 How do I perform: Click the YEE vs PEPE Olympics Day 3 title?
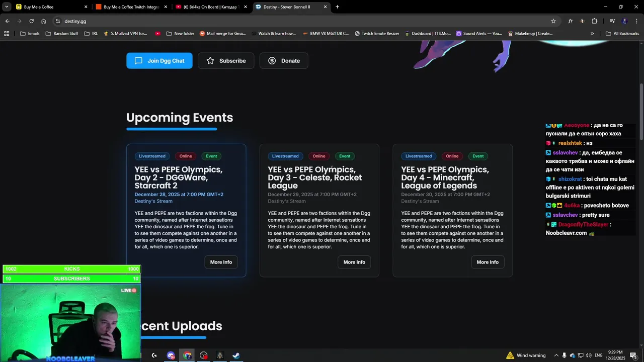[315, 177]
